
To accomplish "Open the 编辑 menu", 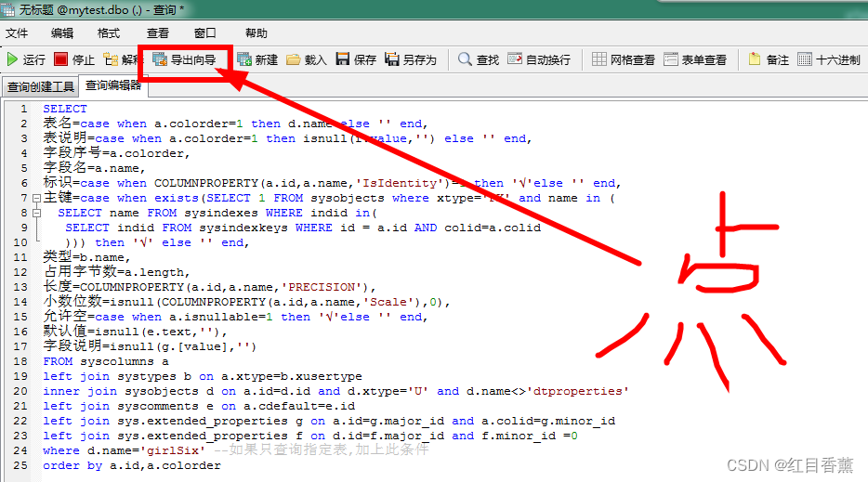I will click(x=62, y=33).
